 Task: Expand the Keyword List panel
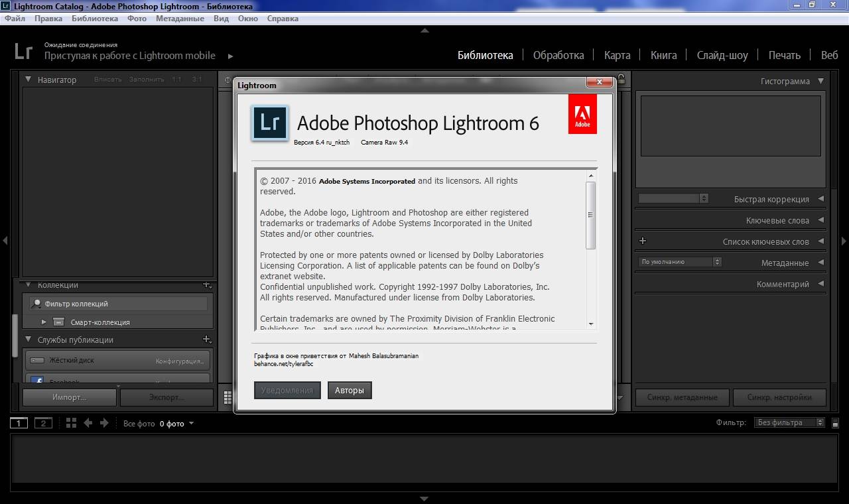click(x=820, y=241)
